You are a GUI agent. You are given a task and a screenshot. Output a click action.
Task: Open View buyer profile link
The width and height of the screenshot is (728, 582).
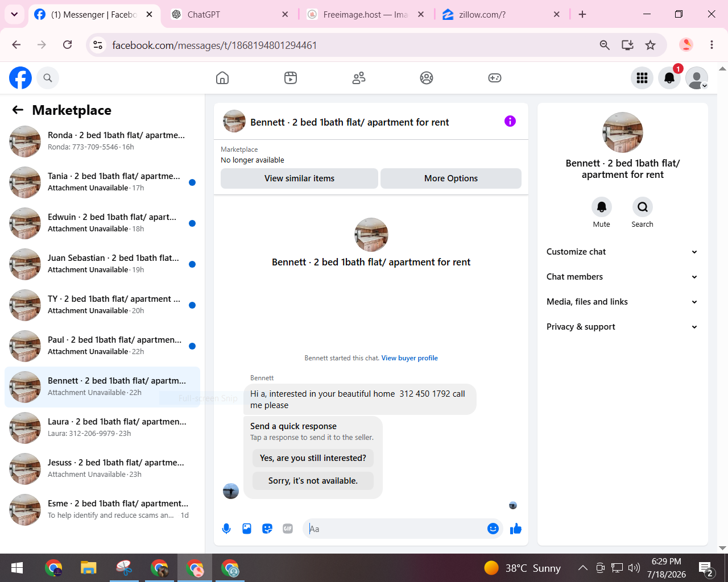coord(409,358)
